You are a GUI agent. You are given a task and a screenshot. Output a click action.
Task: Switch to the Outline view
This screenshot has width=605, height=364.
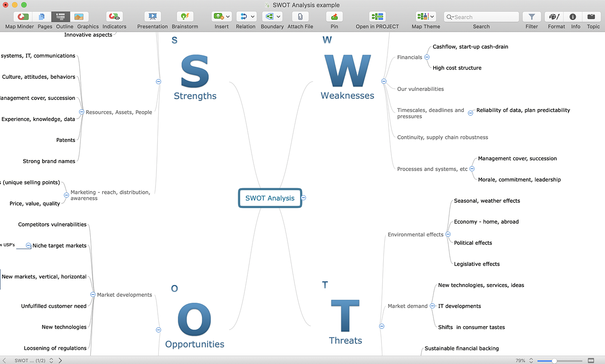pos(60,17)
